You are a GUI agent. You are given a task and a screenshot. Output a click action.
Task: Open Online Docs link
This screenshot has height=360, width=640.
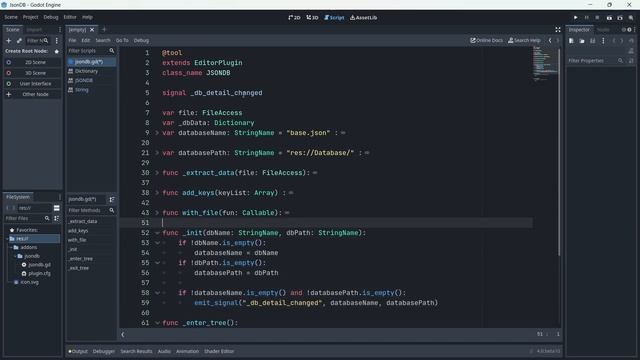[x=487, y=40]
